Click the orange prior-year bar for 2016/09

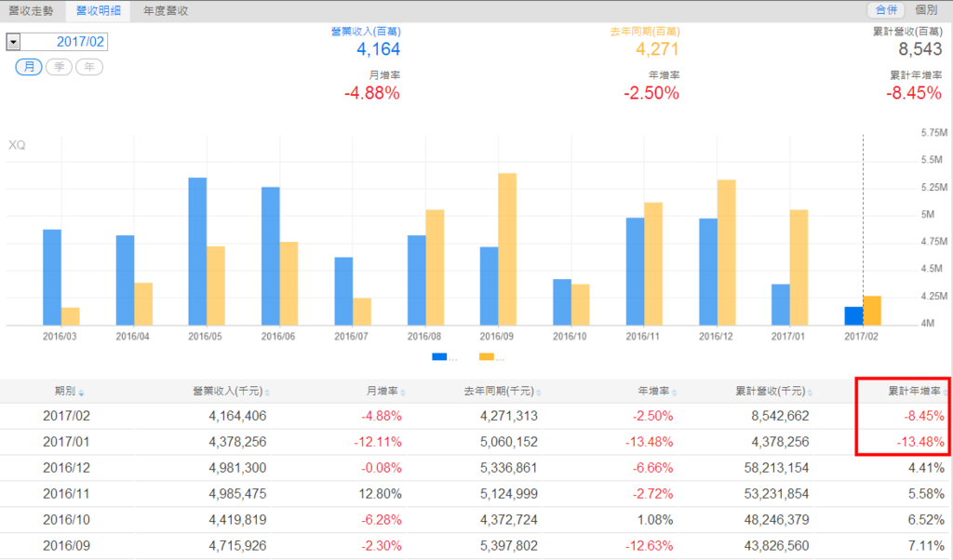coord(507,249)
